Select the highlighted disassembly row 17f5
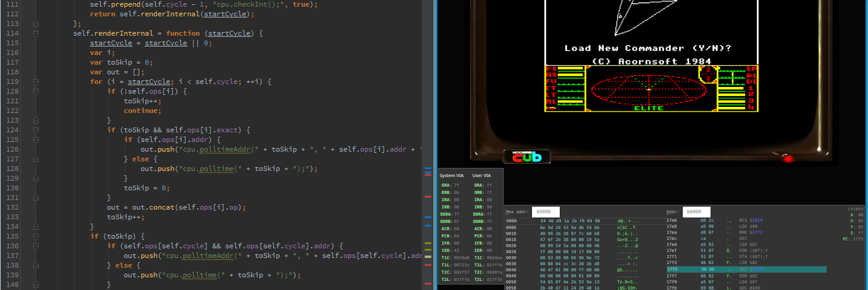This screenshot has height=290, width=868. (x=746, y=269)
